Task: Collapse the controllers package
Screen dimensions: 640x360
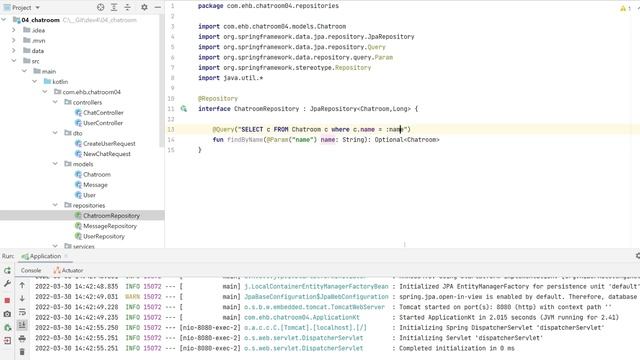Action: (55, 102)
